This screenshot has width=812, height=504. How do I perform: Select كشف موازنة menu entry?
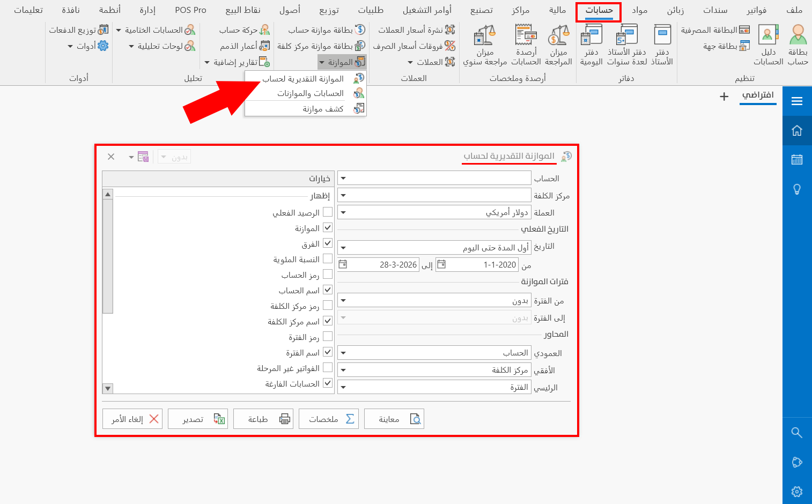(305, 109)
